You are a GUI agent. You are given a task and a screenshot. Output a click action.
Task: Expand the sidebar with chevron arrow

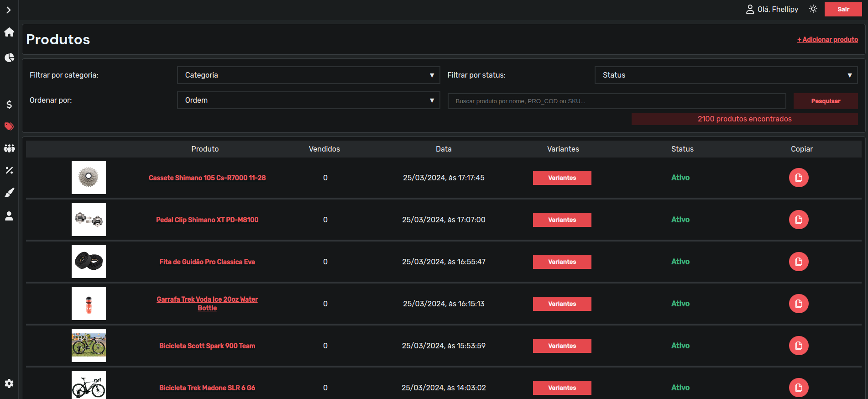(9, 10)
